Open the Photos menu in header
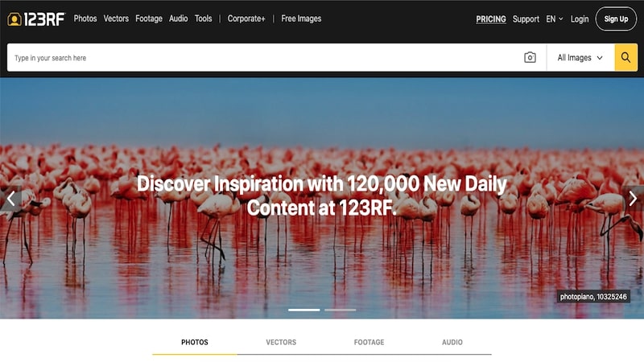 pyautogui.click(x=85, y=19)
